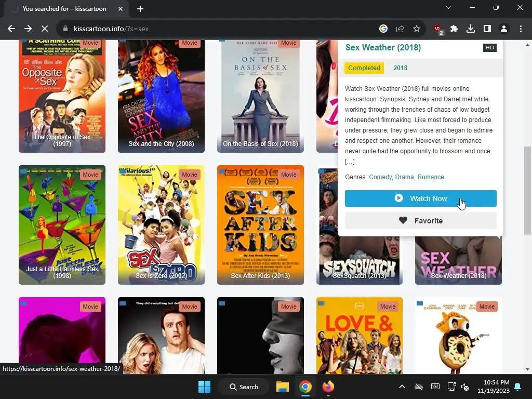The width and height of the screenshot is (532, 399).
Task: Open Sex Weather (2018) poster thumbnail
Action: [x=458, y=261]
